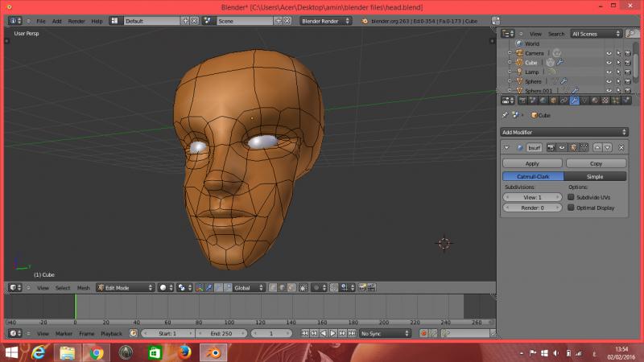Viewport: 644px width, 362px height.
Task: Move the Subsurf modifier up in stack
Action: [597, 147]
